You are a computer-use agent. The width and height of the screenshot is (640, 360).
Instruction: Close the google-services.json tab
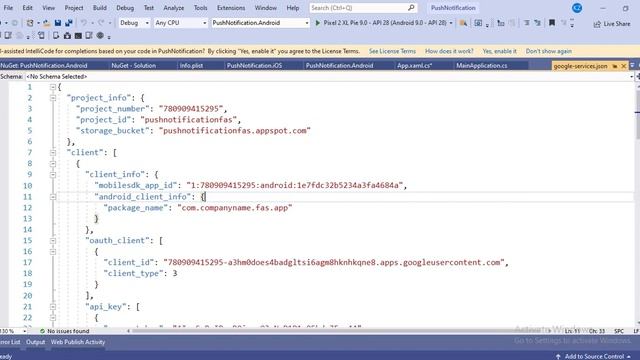tap(624, 66)
